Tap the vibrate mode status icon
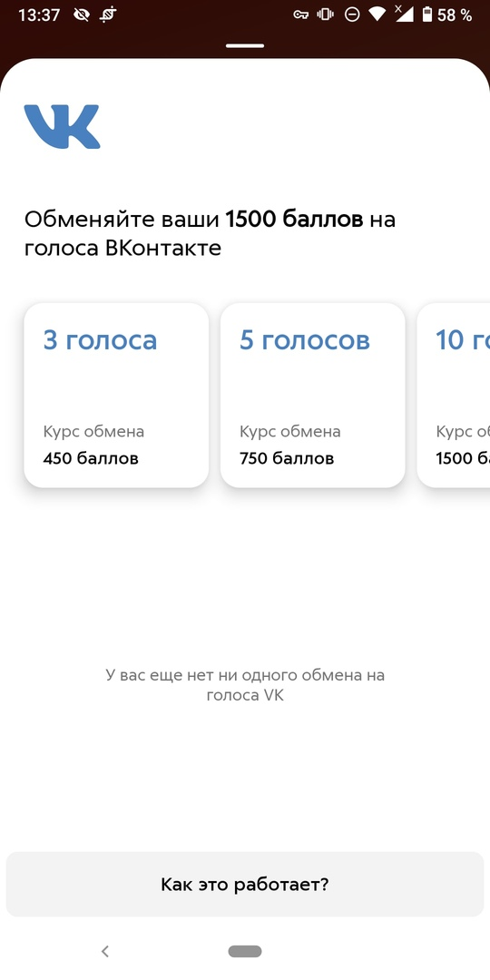This screenshot has width=490, height=980. click(326, 15)
